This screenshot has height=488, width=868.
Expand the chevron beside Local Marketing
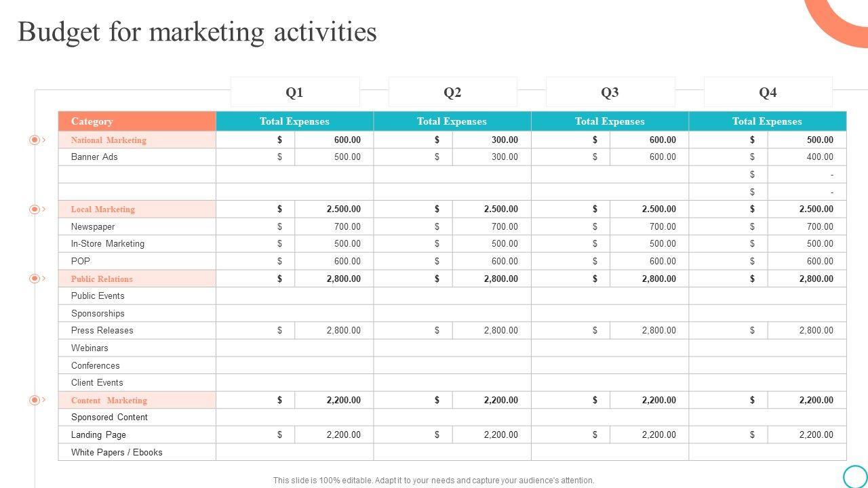coord(44,209)
